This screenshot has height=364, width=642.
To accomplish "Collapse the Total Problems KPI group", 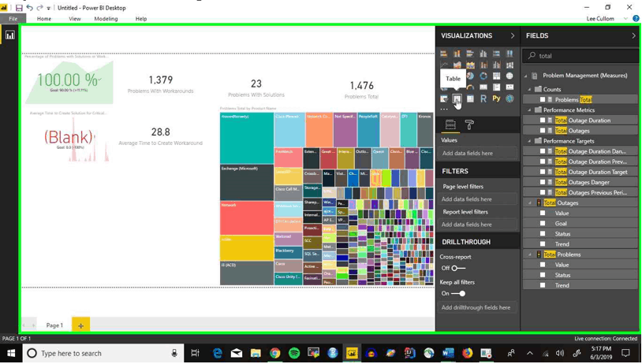I will pos(529,254).
